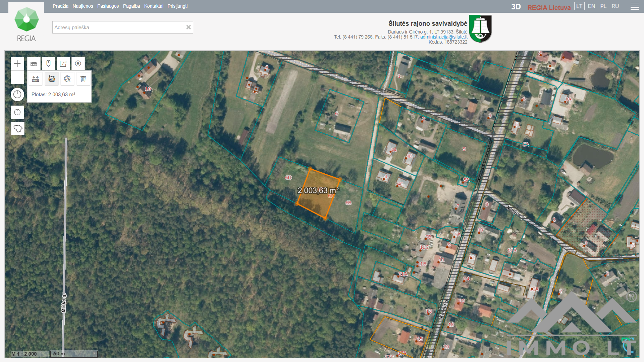Viewport: 644px width, 362px height.
Task: Click the administracija@silute.lt email link
Action: pos(443,37)
